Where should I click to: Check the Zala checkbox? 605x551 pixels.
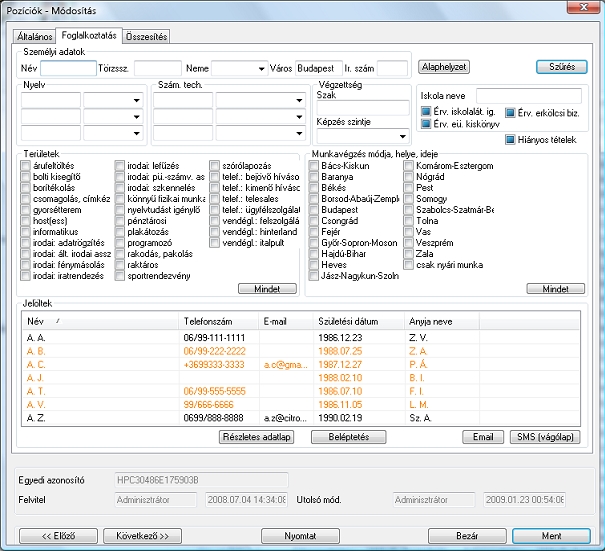click(x=409, y=254)
